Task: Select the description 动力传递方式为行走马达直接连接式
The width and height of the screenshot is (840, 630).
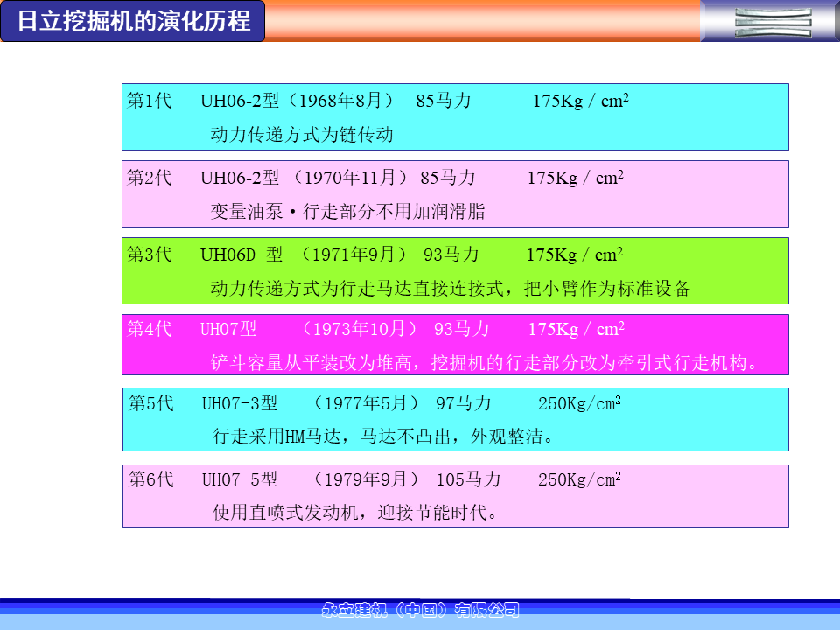Action: (x=357, y=288)
